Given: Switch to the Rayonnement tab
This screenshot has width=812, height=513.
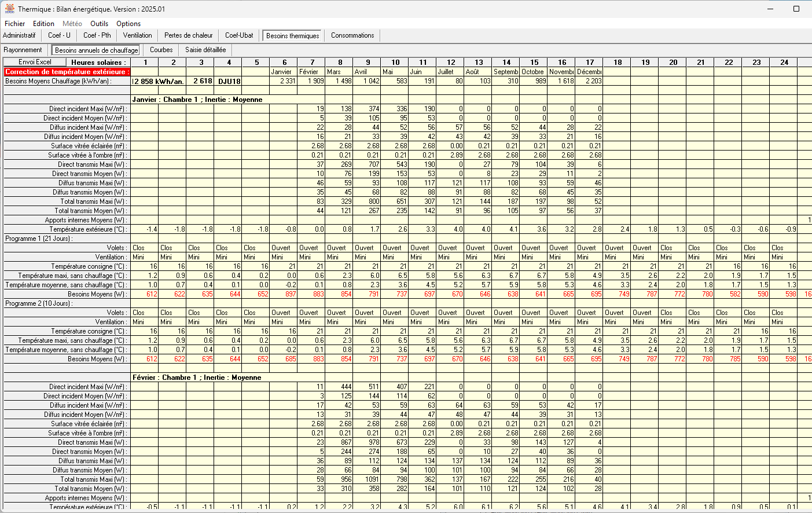Looking at the screenshot, I should tap(23, 49).
